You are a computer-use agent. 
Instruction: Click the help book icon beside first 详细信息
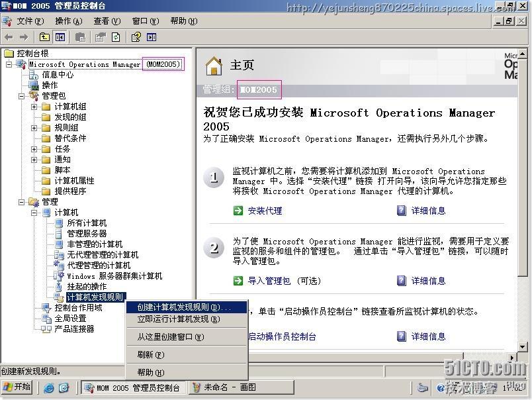pyautogui.click(x=402, y=211)
